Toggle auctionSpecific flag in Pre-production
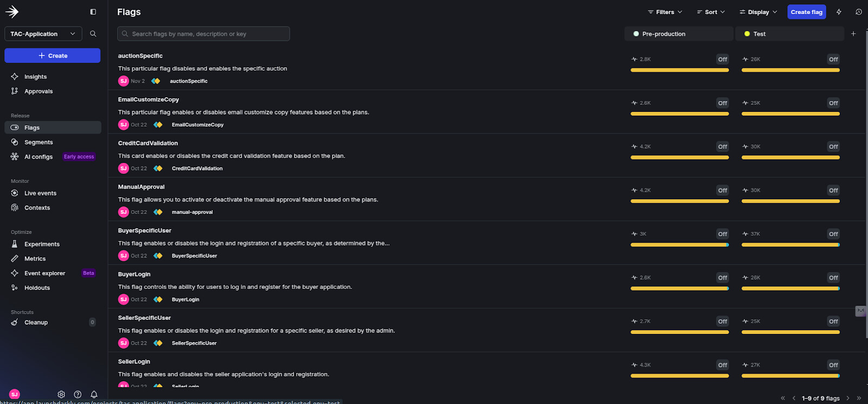The height and width of the screenshot is (404, 868). [x=722, y=59]
